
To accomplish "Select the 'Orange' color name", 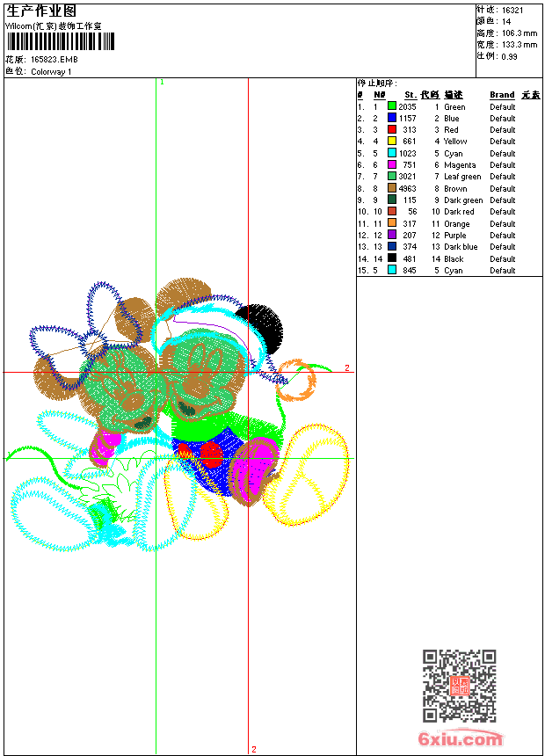I will pos(457,223).
